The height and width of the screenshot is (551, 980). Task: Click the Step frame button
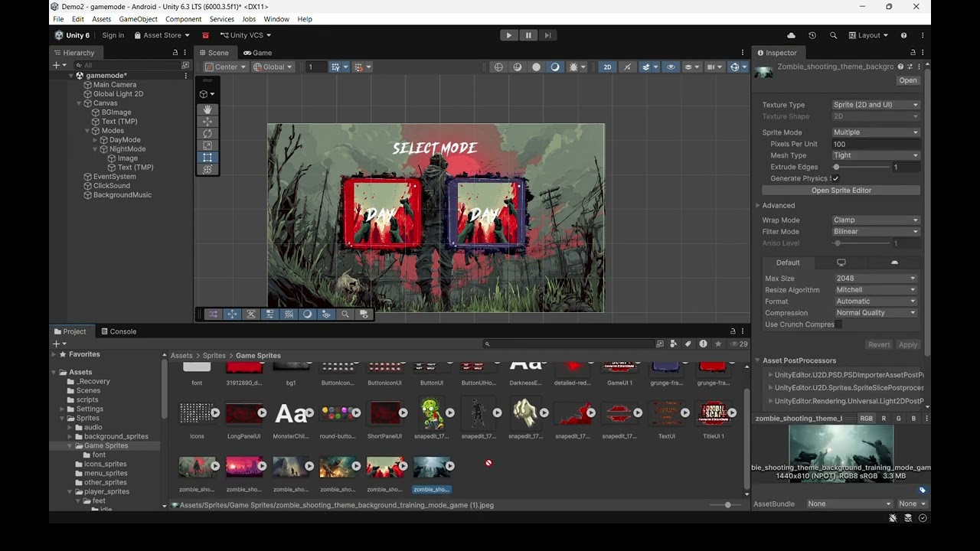(x=547, y=35)
